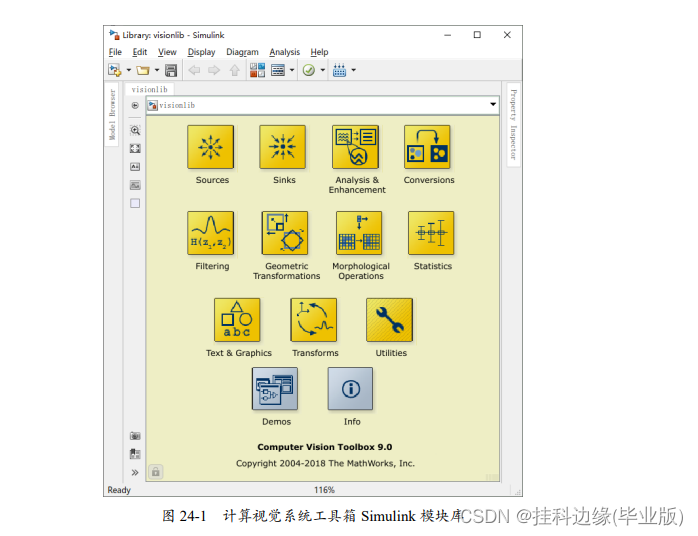Click the Up to parent arrow
This screenshot has width=698, height=536.
pos(235,70)
